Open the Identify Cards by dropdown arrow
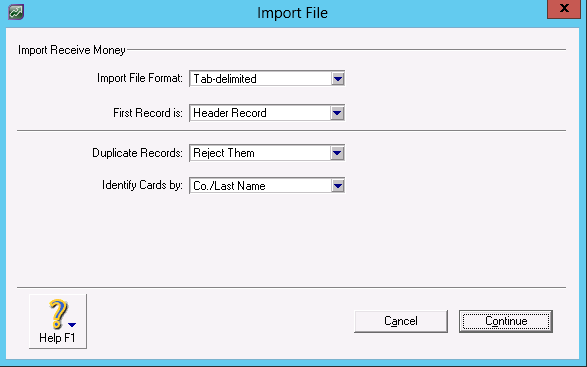Screen dimensions: 587x367 pos(338,185)
